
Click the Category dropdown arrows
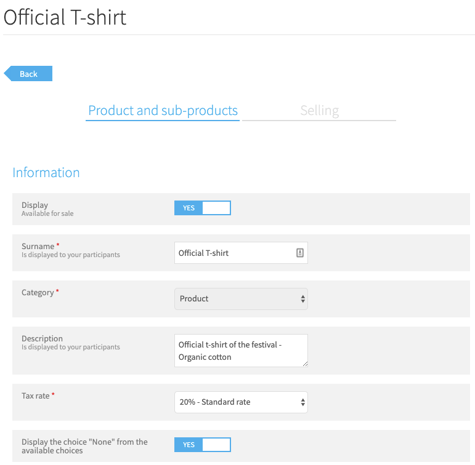pyautogui.click(x=303, y=299)
